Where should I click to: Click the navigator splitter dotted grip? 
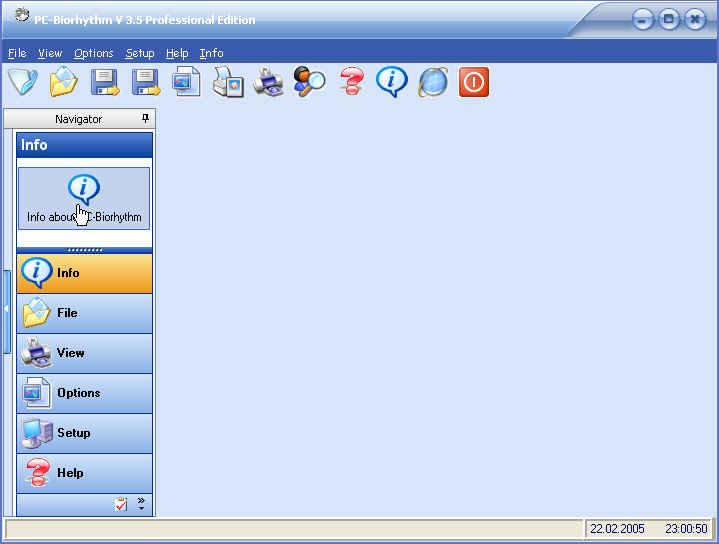point(84,250)
